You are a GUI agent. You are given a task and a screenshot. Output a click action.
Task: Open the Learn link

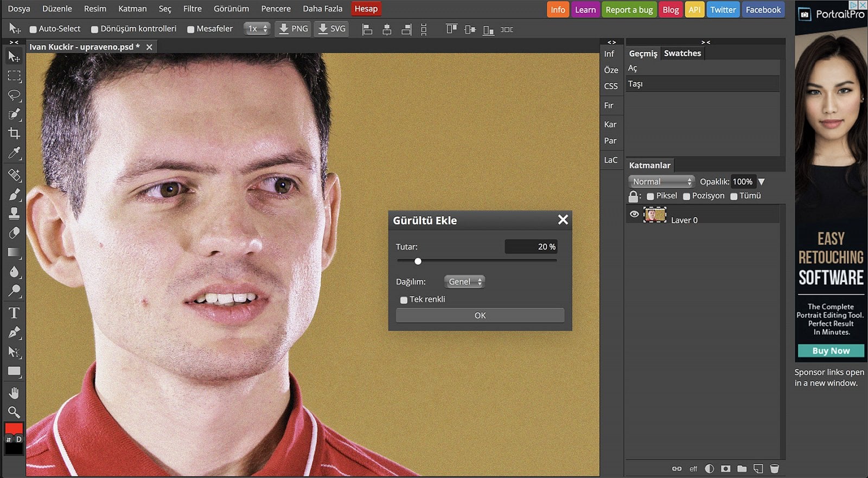[x=585, y=10]
